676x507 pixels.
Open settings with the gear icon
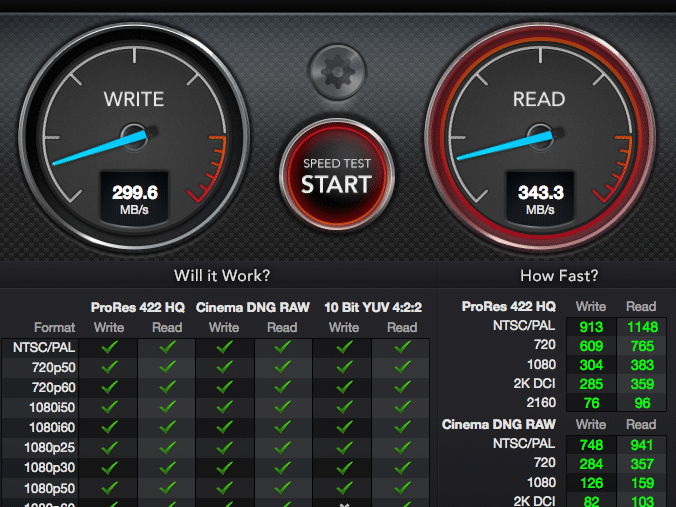click(337, 72)
